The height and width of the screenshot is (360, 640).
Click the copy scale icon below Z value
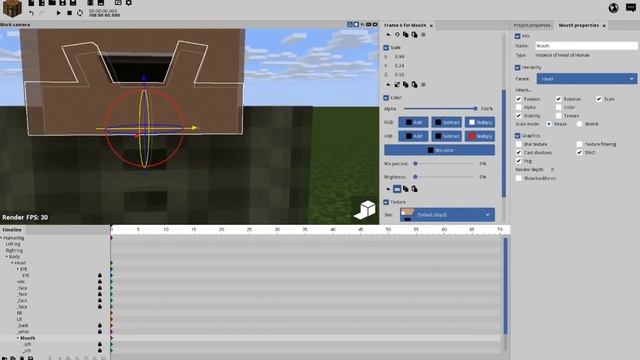(406, 84)
